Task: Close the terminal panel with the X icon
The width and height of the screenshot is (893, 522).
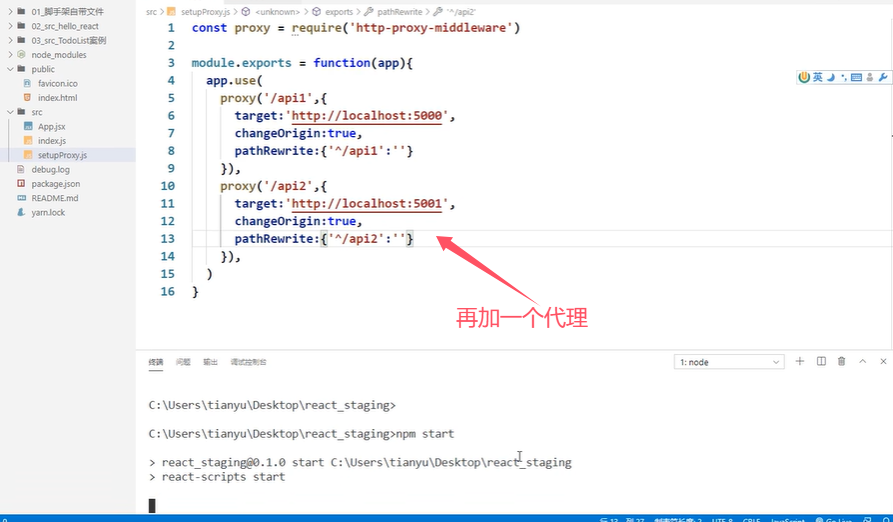Action: coord(883,361)
